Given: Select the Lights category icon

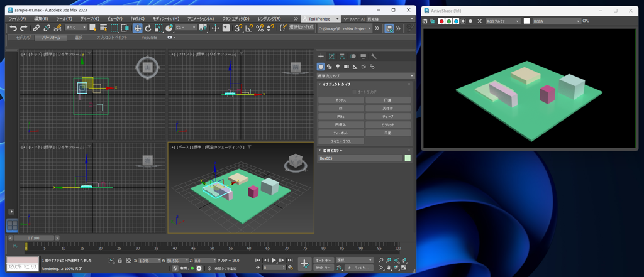Looking at the screenshot, I should (338, 67).
